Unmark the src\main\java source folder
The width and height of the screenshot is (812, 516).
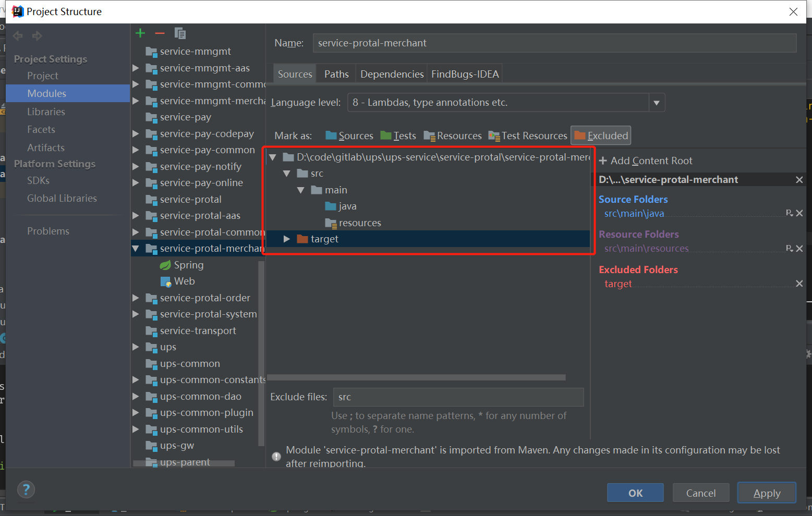(799, 213)
